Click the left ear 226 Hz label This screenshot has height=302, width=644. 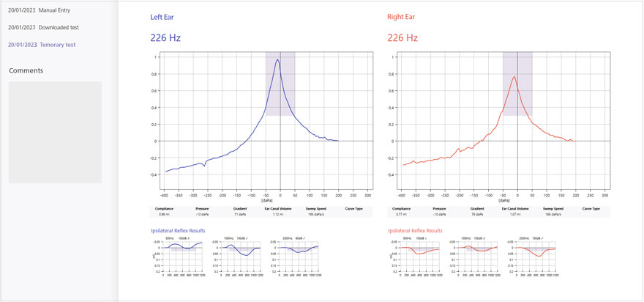tap(165, 37)
